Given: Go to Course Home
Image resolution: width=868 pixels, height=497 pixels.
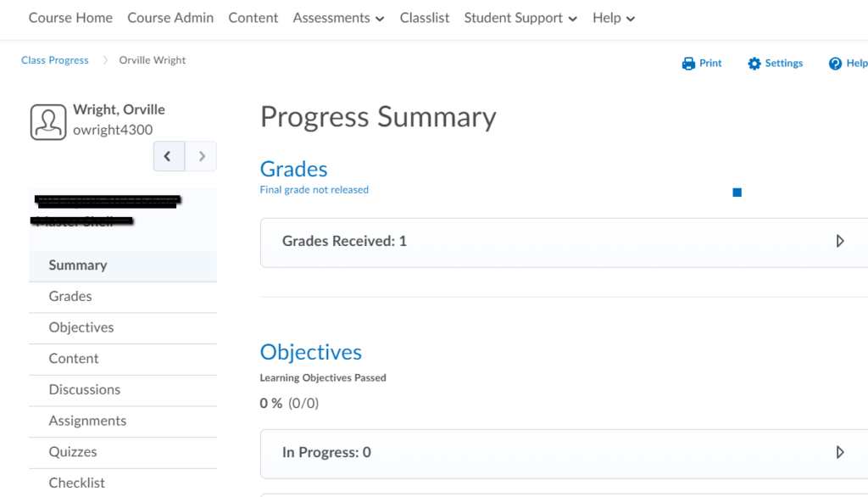Looking at the screenshot, I should [70, 18].
